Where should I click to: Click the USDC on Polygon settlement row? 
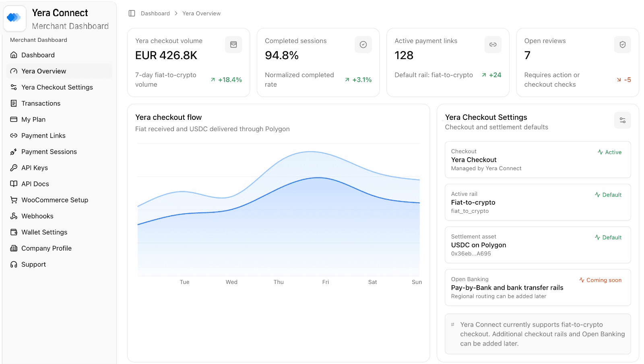tap(538, 245)
